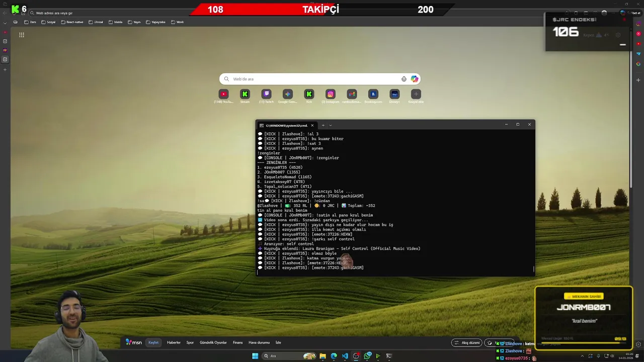The image size is (644, 362).
Task: Click the microphone voice search icon
Action: (x=404, y=79)
